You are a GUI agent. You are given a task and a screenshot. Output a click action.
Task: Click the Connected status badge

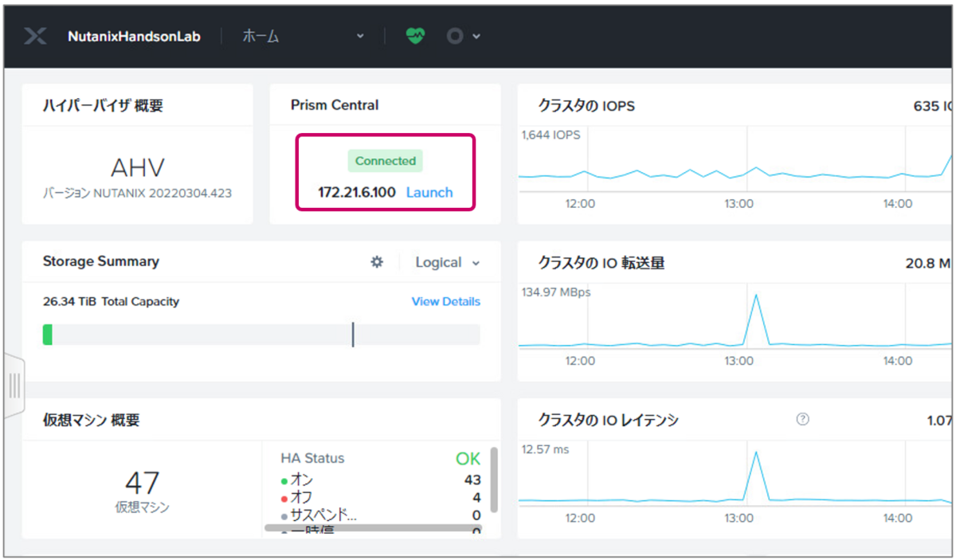pyautogui.click(x=386, y=161)
